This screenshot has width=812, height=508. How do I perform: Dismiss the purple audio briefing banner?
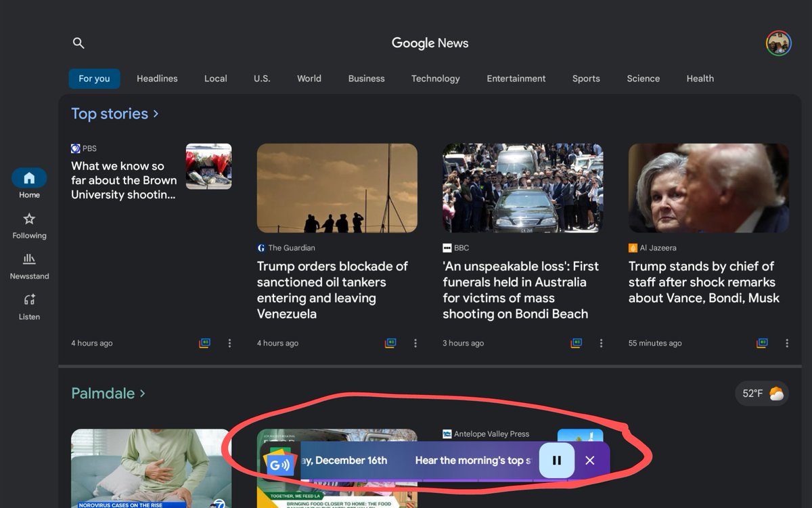[x=589, y=460]
